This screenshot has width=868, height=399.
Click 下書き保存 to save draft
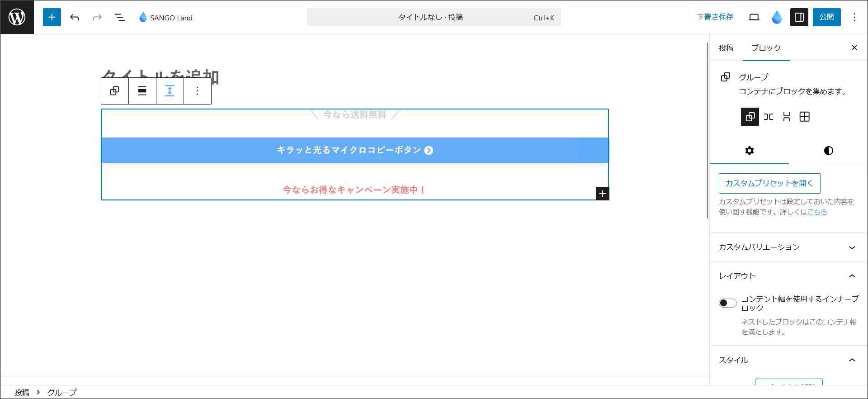pyautogui.click(x=715, y=17)
